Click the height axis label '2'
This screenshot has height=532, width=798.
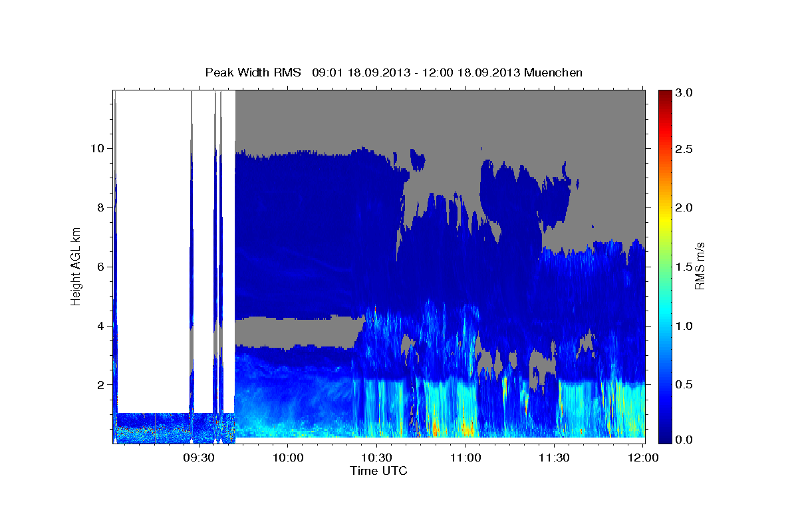[x=101, y=385]
